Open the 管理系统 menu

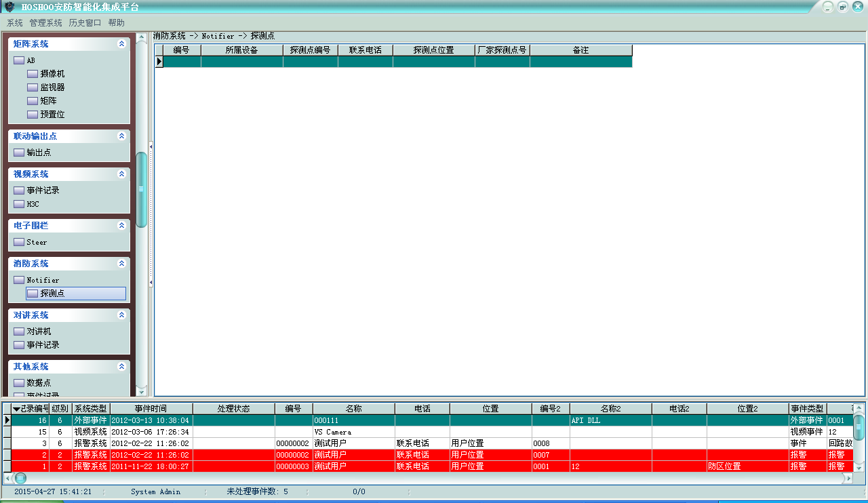[x=45, y=22]
